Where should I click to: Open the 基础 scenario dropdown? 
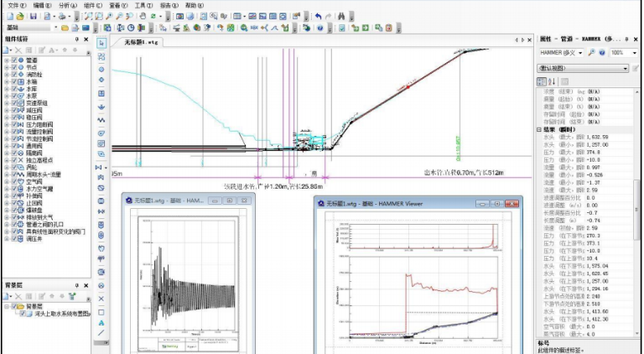tap(56, 28)
